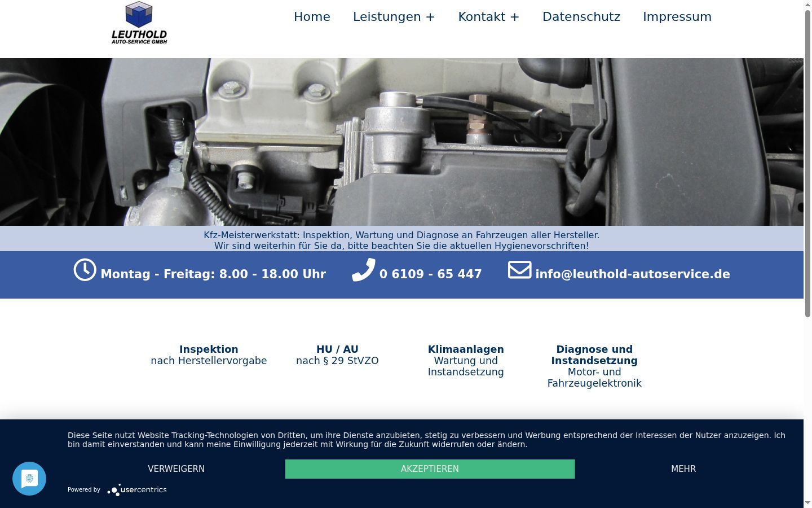Screen dimensions: 812x508
Task: Click 'nach § 29 StVZO' text
Action: (x=337, y=361)
